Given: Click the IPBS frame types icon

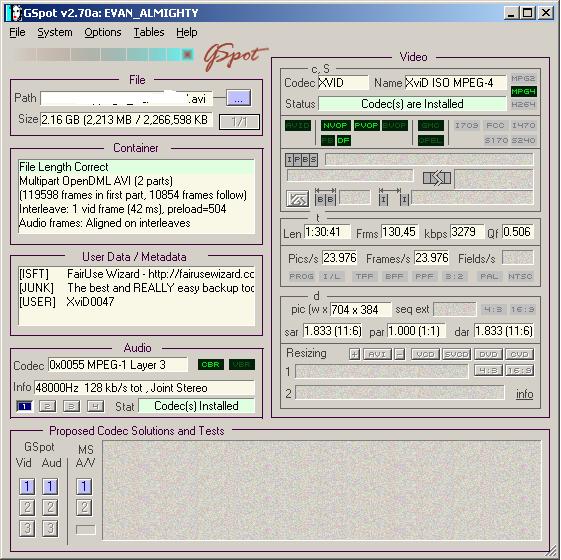Looking at the screenshot, I should tap(301, 160).
